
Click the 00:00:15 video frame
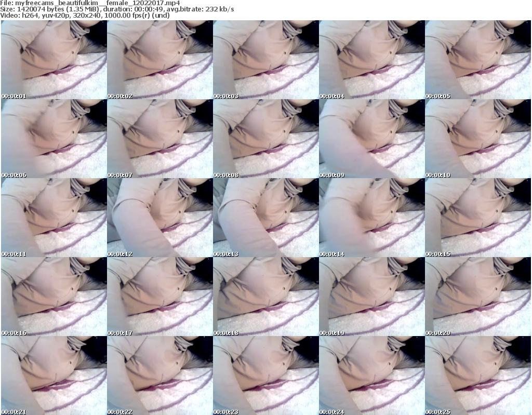click(478, 218)
